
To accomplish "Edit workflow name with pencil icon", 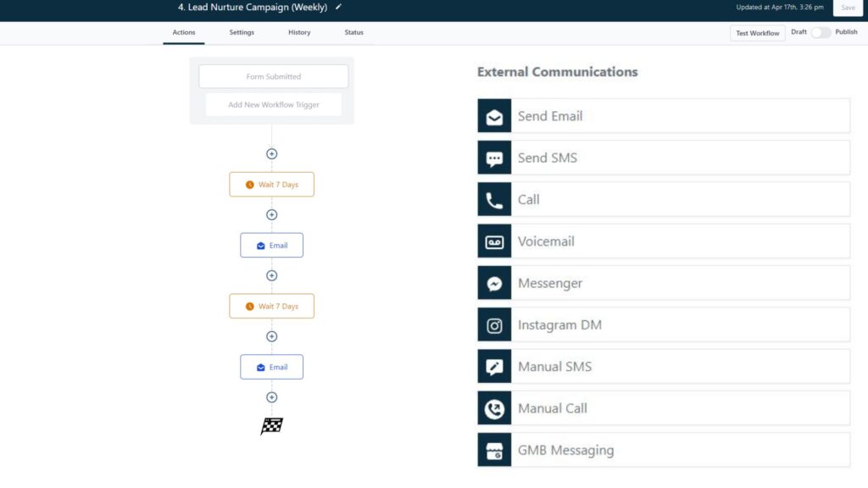I will [x=338, y=7].
